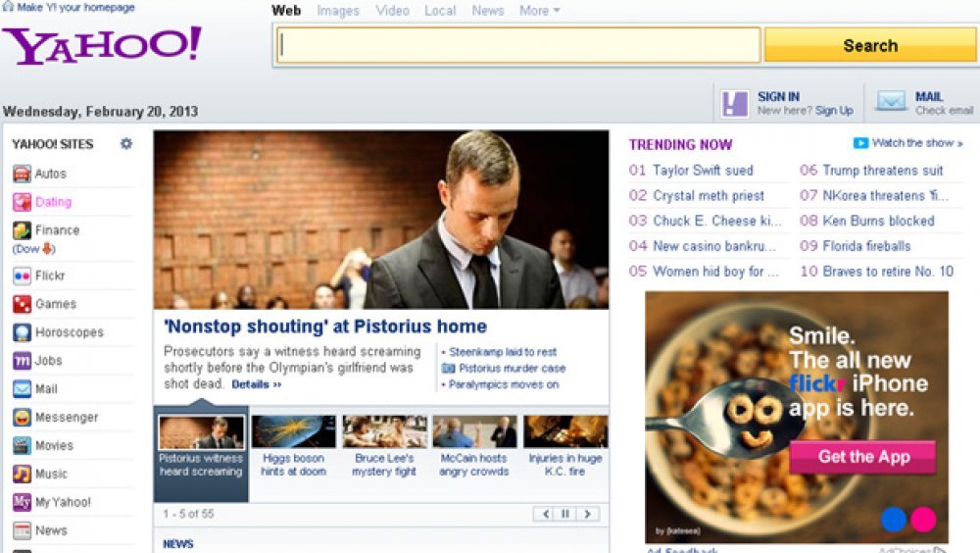Select the News search tab
This screenshot has height=553, width=980.
tap(487, 11)
